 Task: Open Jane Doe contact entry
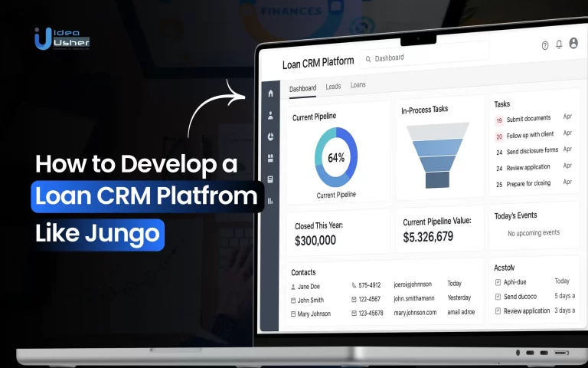312,287
